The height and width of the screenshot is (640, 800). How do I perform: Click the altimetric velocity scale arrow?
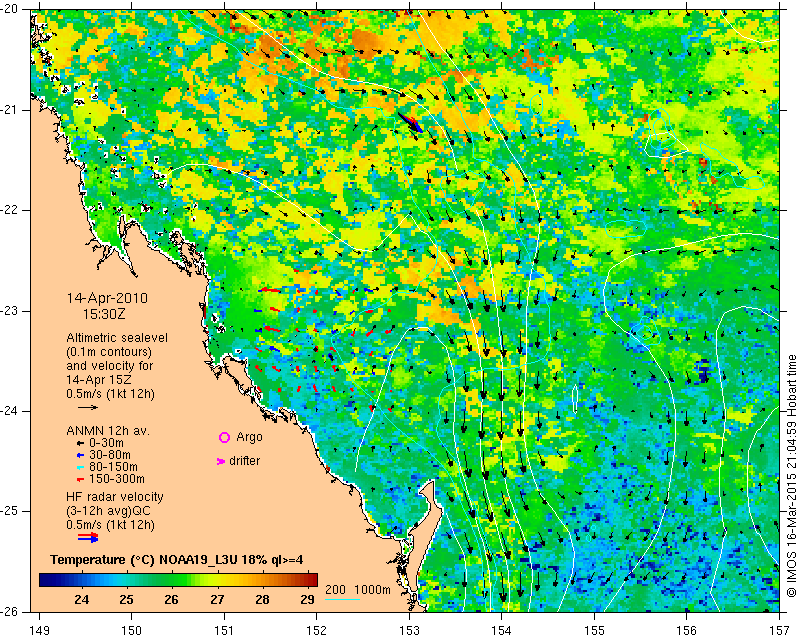pyautogui.click(x=88, y=407)
